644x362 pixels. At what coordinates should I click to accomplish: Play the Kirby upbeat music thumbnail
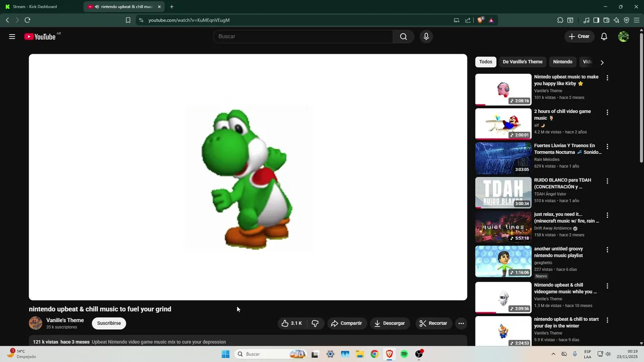(x=503, y=89)
